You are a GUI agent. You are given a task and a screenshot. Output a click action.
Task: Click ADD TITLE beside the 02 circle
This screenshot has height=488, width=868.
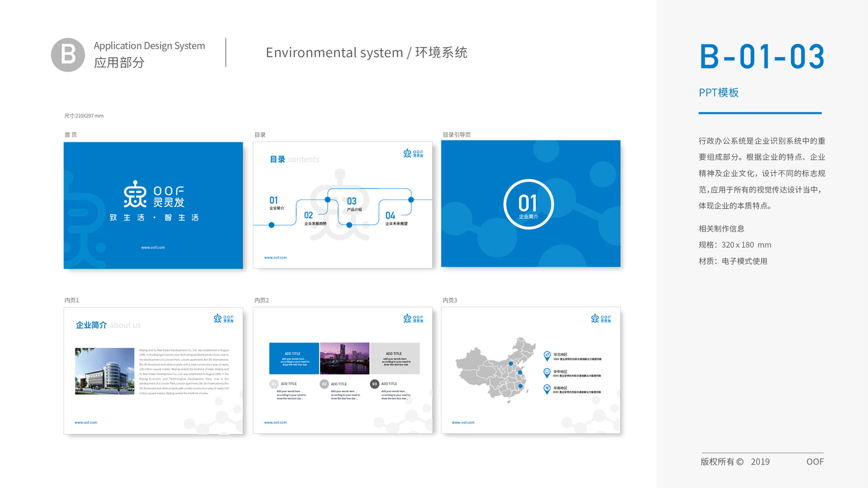[x=339, y=384]
